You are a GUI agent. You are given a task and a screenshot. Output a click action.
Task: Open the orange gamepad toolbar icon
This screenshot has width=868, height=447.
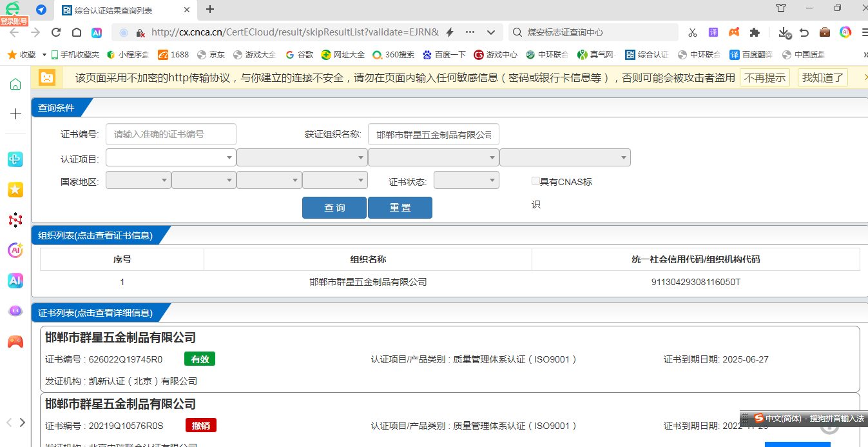[734, 32]
